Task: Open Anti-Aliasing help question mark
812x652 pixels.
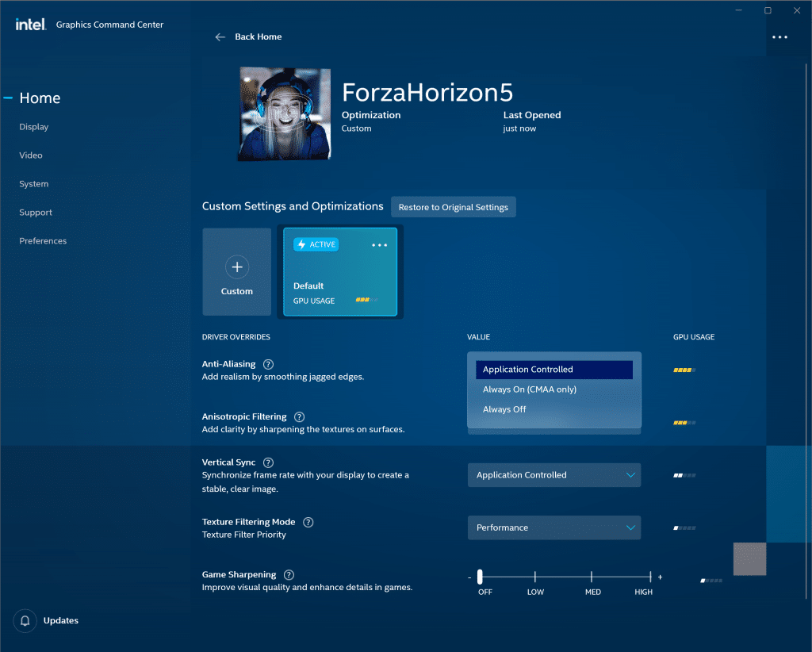Action: [268, 364]
